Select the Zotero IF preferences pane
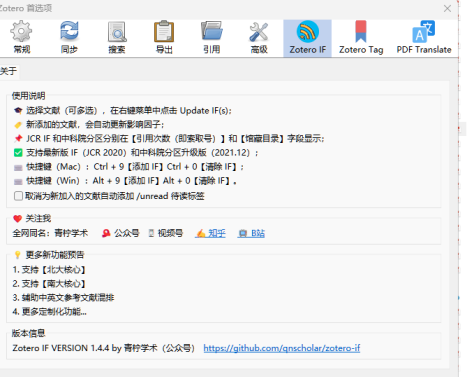The height and width of the screenshot is (377, 467). coord(307,38)
